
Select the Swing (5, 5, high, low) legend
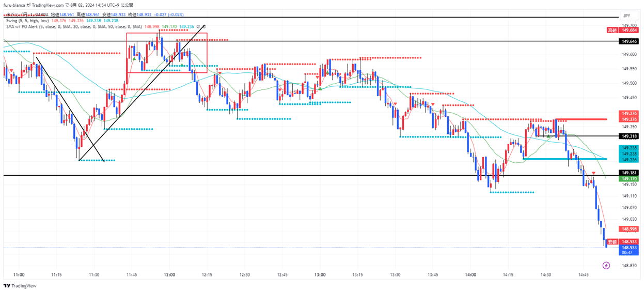pos(27,21)
